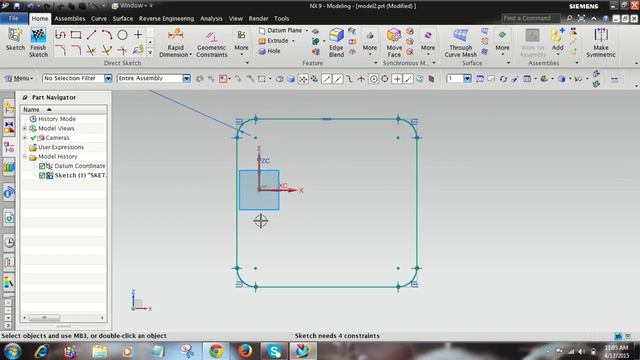Toggle Enable Snap Point button

click(x=303, y=79)
